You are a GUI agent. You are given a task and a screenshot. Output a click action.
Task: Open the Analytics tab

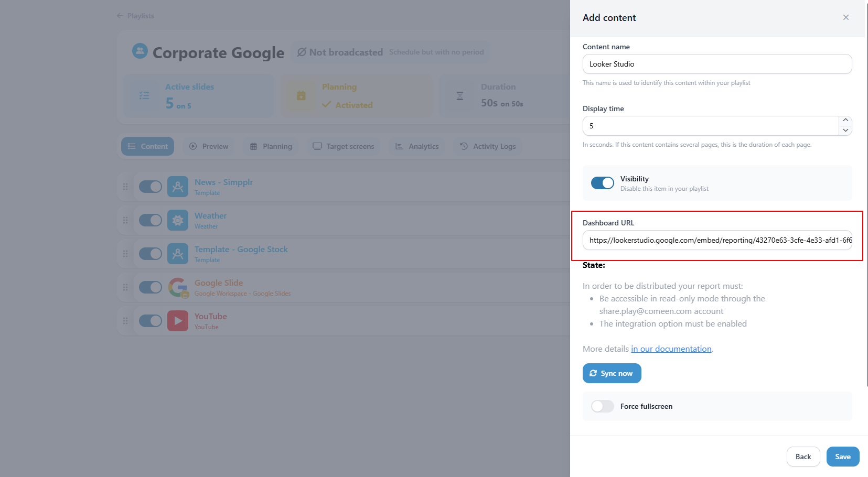tap(417, 146)
